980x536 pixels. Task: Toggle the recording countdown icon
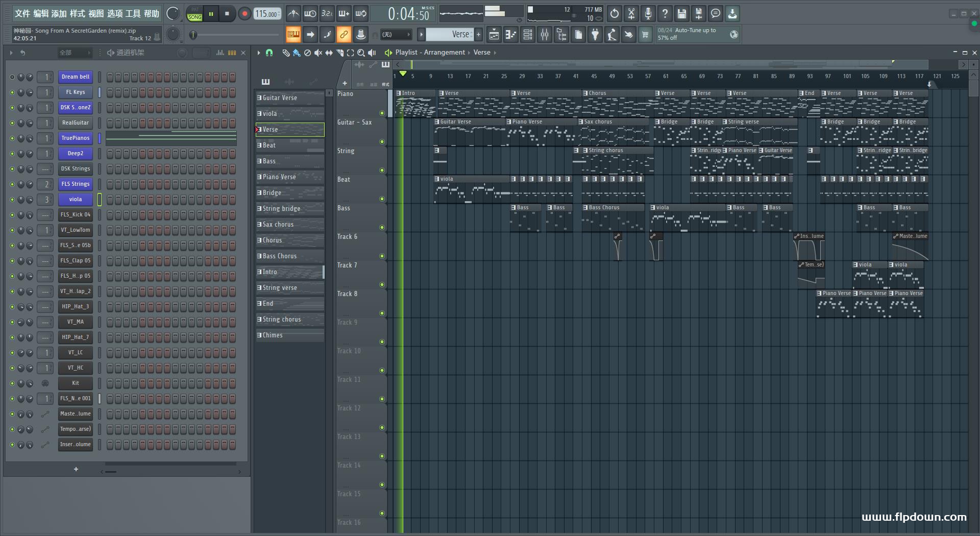click(x=327, y=14)
